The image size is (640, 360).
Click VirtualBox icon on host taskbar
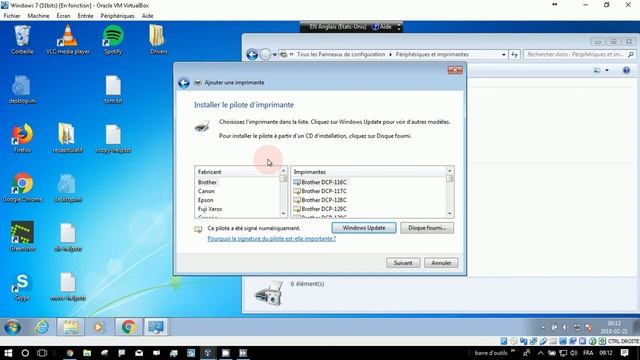(208, 353)
